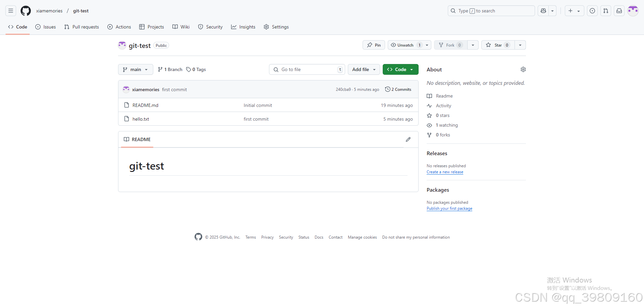This screenshot has height=308, width=644.
Task: Expand the Fork options dropdown
Action: click(473, 45)
